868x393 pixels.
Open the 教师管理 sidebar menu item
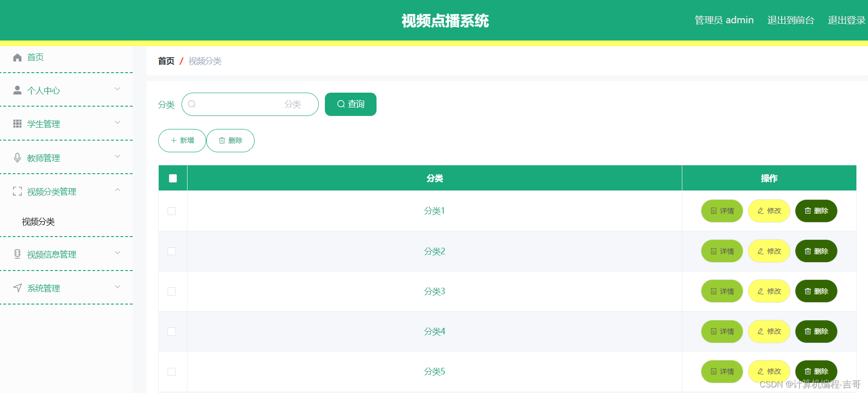coord(66,158)
